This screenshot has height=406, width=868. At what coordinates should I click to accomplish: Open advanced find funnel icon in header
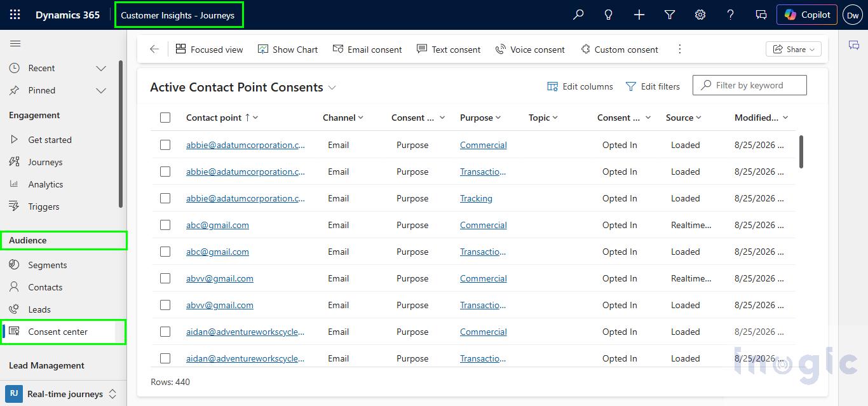[x=670, y=15]
